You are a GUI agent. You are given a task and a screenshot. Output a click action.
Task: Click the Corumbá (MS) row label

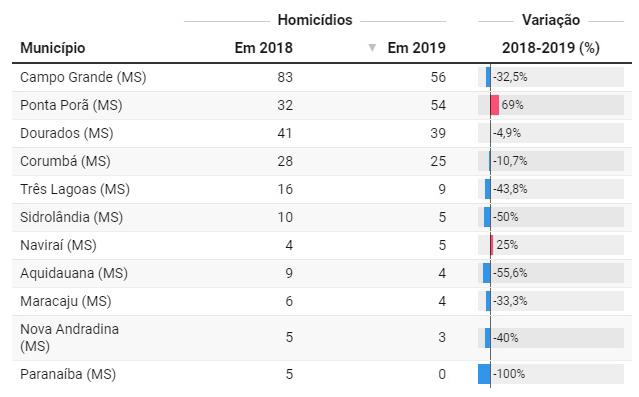[65, 161]
